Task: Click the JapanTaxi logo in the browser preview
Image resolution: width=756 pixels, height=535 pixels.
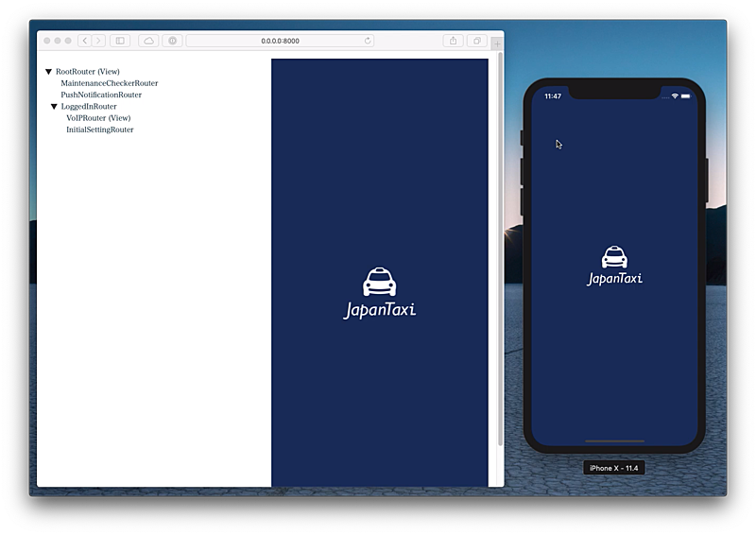Action: pyautogui.click(x=380, y=293)
